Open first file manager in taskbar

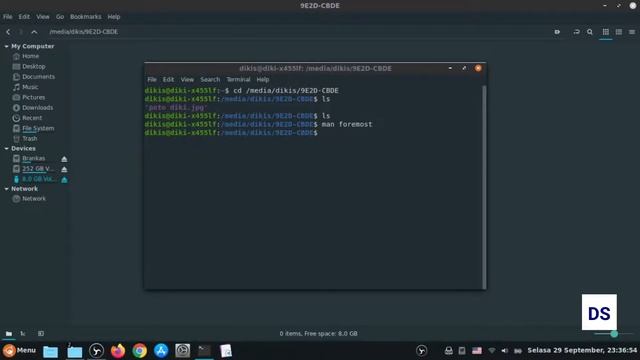click(x=51, y=351)
